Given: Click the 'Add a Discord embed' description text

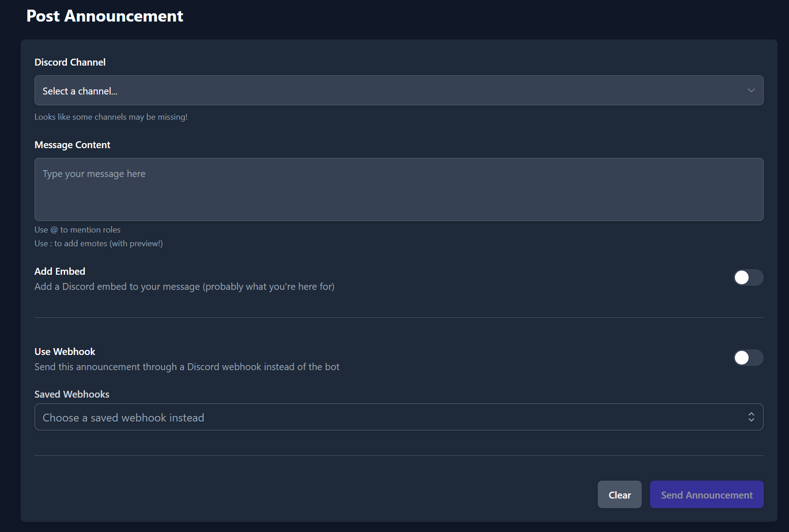Looking at the screenshot, I should click(x=184, y=287).
